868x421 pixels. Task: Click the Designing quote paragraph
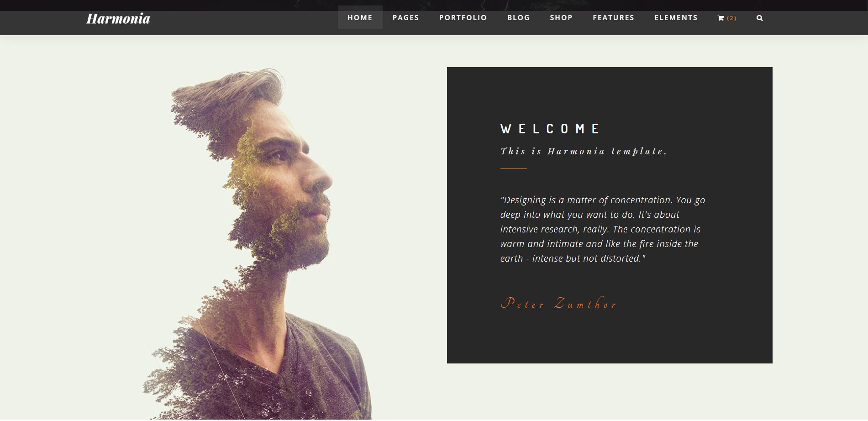click(x=603, y=229)
